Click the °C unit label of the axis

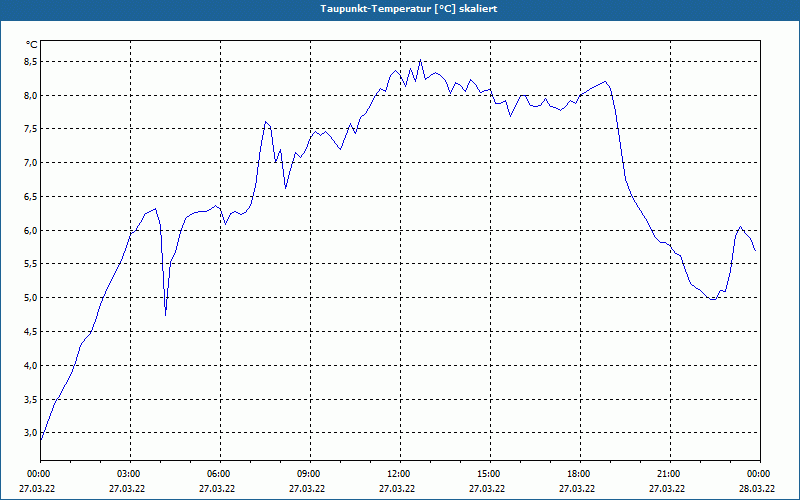tap(32, 45)
